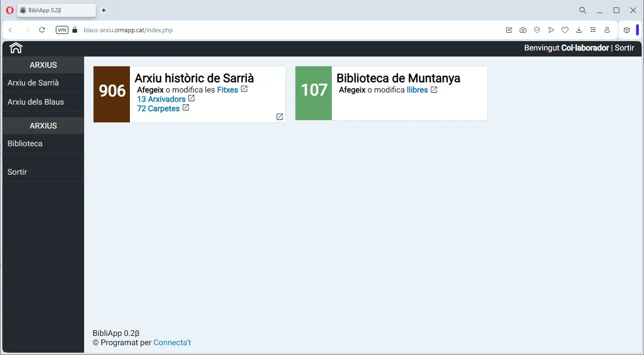Click the Biblioteca de Muntanya heading

[398, 78]
